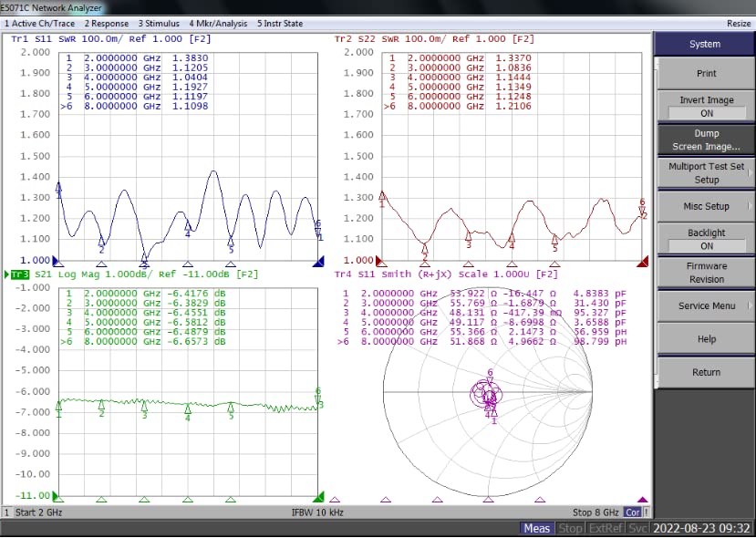Screen dimensions: 756x538
Task: Click the Tr1 reference level arrow at 1.000
Action: pyautogui.click(x=56, y=262)
